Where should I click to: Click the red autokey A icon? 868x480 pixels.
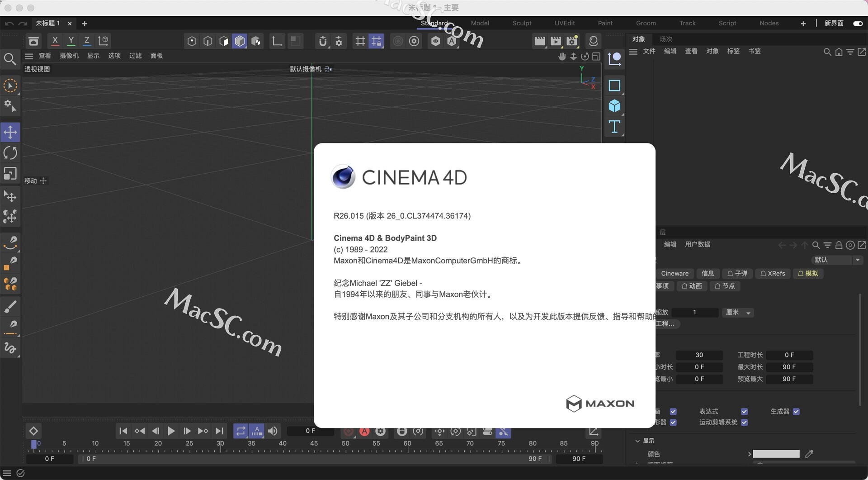pyautogui.click(x=364, y=432)
